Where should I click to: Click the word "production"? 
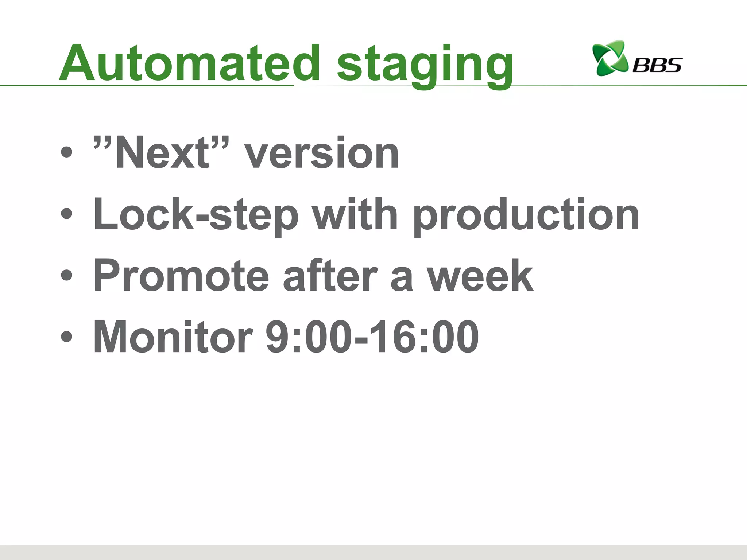(x=526, y=215)
